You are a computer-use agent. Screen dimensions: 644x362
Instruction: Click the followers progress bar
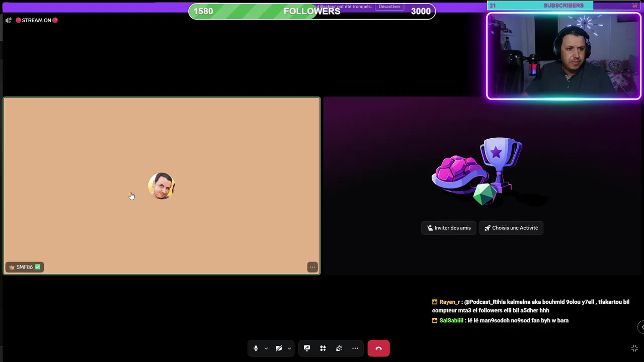pos(312,11)
